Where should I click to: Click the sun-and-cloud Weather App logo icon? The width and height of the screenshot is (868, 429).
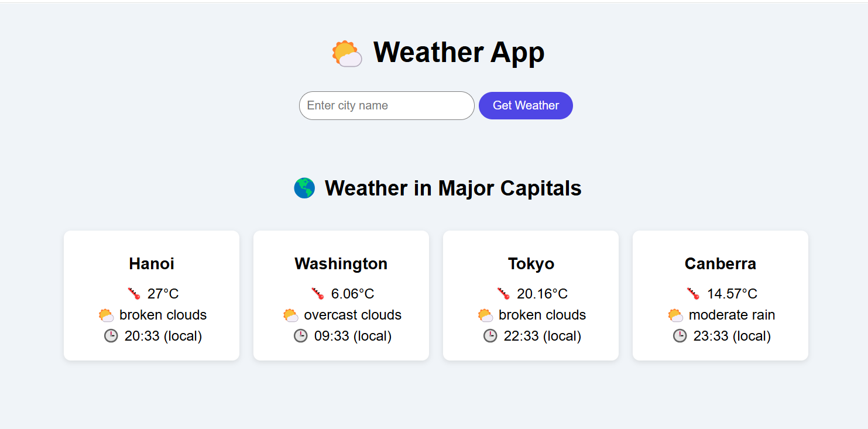[x=347, y=53]
